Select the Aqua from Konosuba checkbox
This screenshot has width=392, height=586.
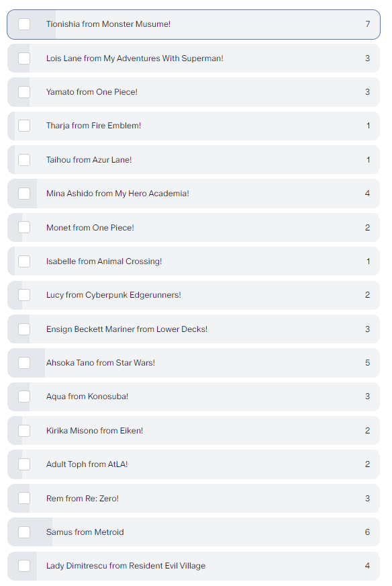(x=24, y=396)
